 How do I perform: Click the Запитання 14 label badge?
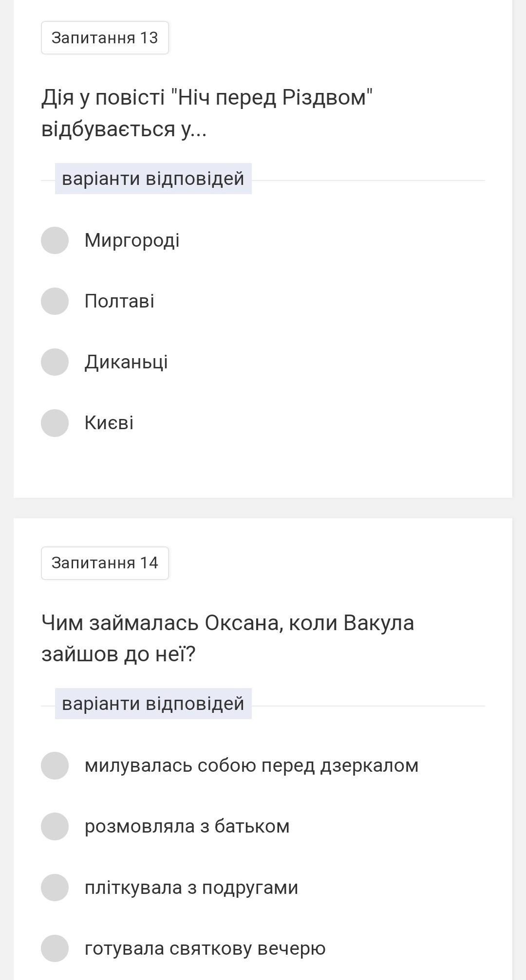105,563
